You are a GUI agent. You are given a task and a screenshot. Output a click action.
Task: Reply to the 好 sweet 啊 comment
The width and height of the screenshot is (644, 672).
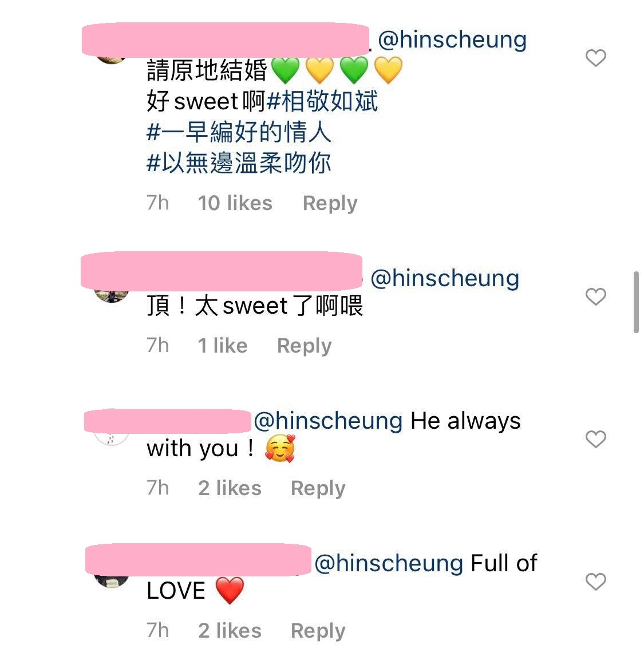[330, 203]
